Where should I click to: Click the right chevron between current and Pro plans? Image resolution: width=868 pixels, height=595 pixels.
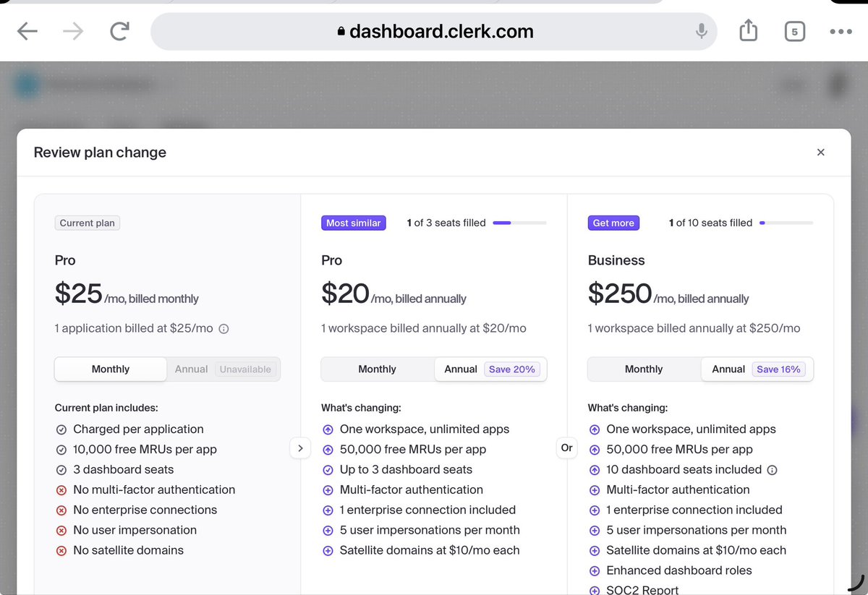[300, 448]
